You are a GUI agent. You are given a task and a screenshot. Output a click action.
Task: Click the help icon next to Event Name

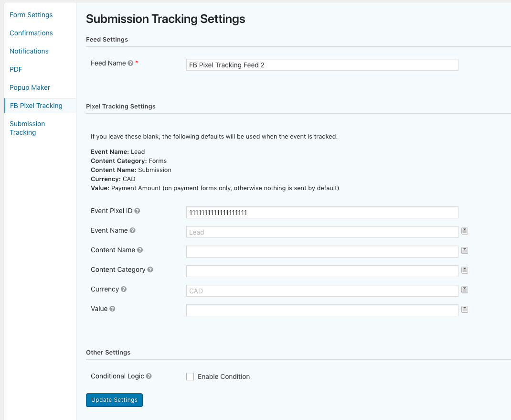[133, 230]
